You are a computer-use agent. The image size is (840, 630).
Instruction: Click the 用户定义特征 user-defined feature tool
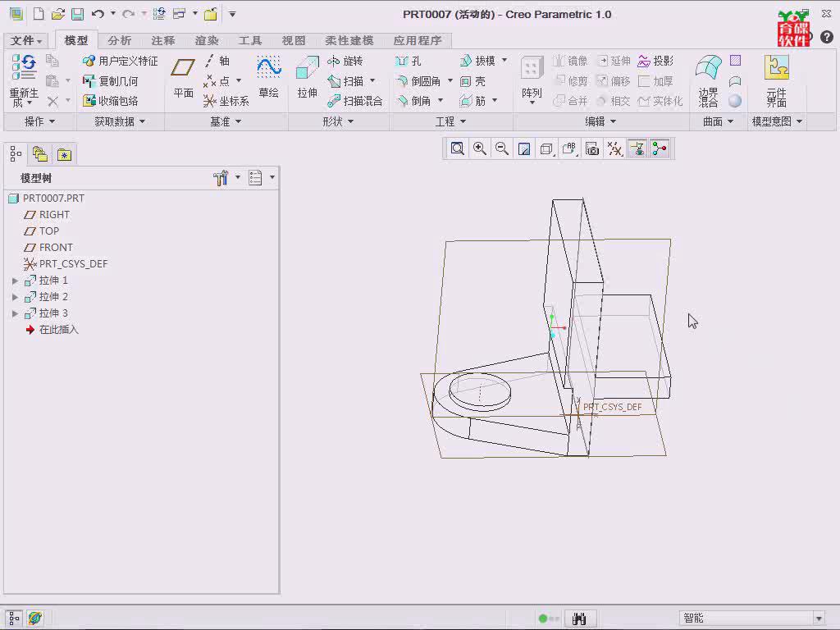pos(120,61)
